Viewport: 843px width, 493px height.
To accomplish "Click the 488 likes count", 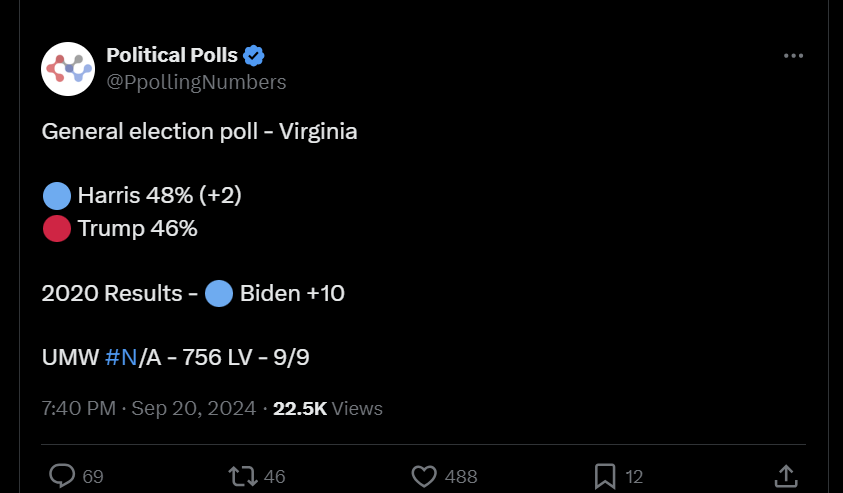I will click(x=461, y=477).
